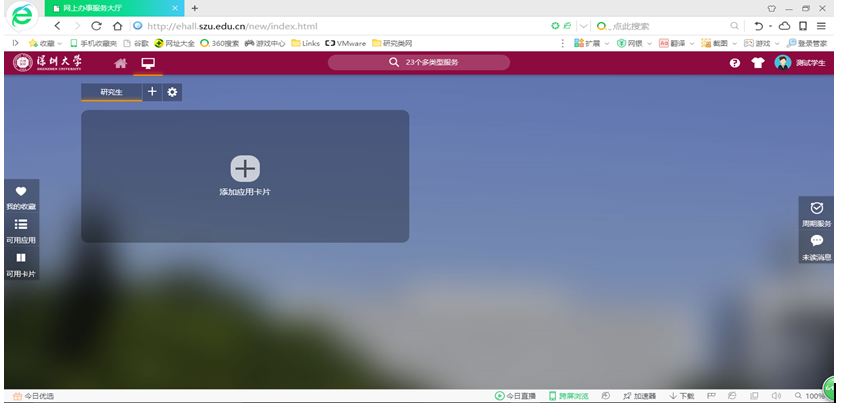The width and height of the screenshot is (846, 407).
Task: Open 翻译 translate dropdown
Action: click(677, 43)
